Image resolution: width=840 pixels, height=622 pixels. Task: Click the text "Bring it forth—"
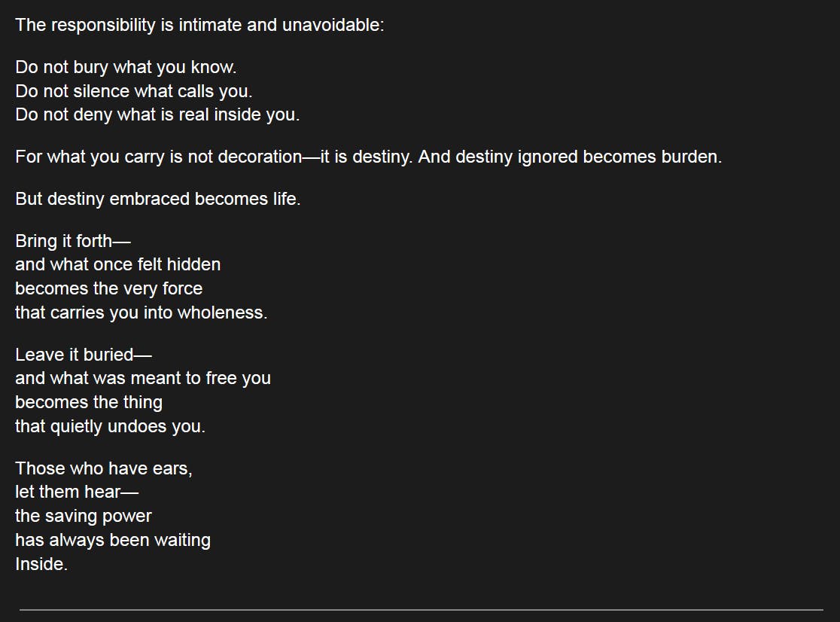click(73, 241)
